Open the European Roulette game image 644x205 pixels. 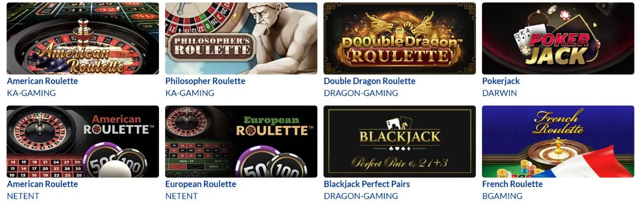(241, 142)
